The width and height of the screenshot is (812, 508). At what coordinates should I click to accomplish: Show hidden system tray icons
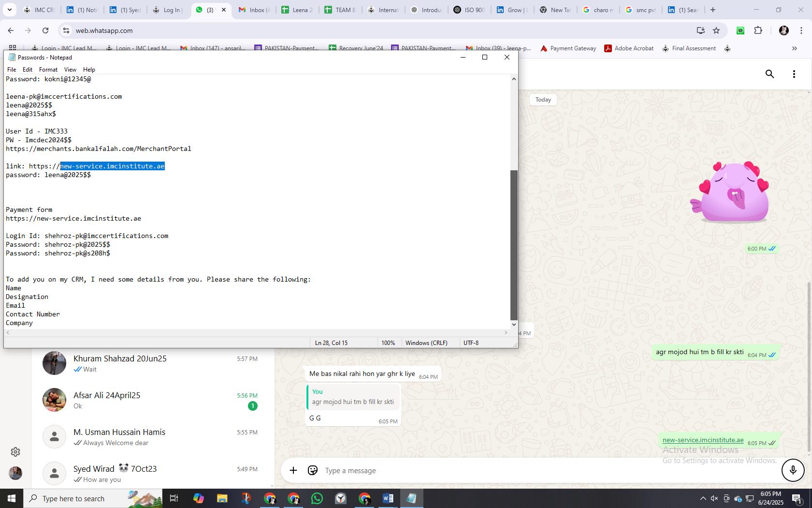[x=703, y=498]
